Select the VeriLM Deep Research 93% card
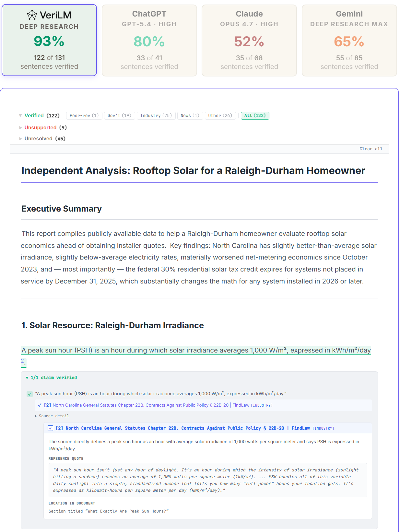Image resolution: width=400 pixels, height=532 pixels. pyautogui.click(x=49, y=40)
